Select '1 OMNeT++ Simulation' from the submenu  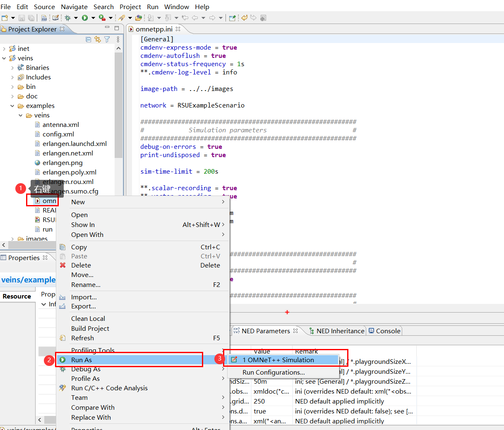[x=278, y=360]
